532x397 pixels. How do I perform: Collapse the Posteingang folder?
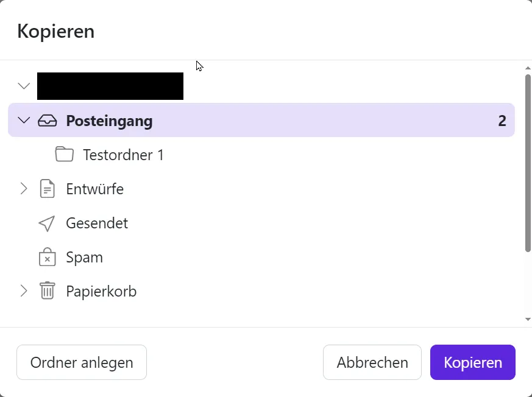[x=23, y=121]
